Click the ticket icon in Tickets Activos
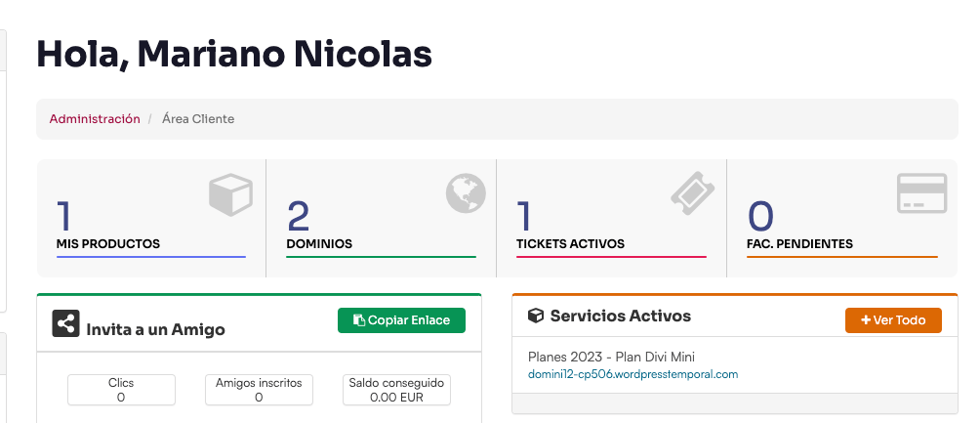Image resolution: width=980 pixels, height=423 pixels. point(692,193)
